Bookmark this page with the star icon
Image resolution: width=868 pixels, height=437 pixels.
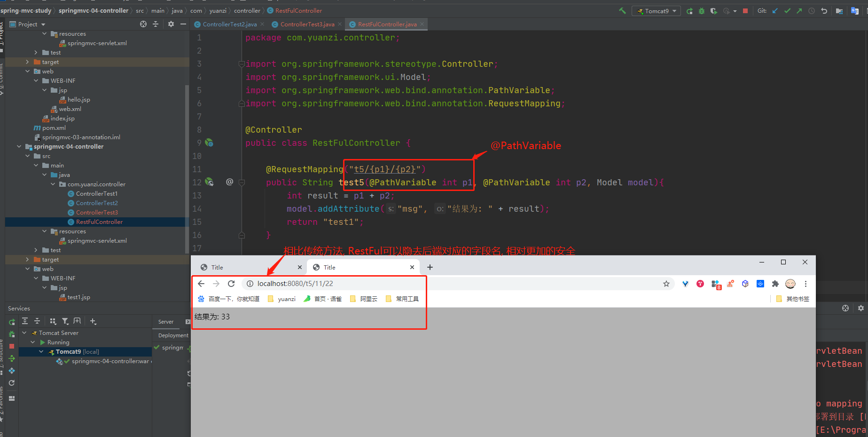tap(666, 284)
